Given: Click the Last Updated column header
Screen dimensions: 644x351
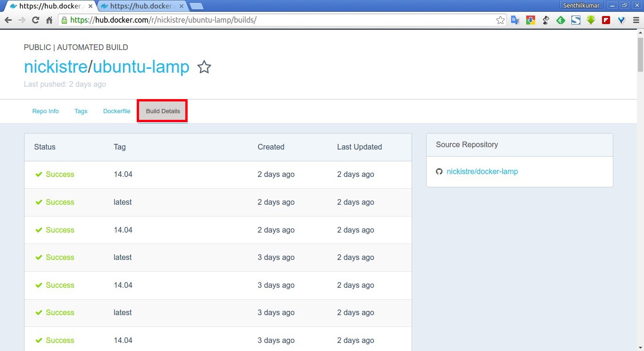Looking at the screenshot, I should tap(360, 147).
